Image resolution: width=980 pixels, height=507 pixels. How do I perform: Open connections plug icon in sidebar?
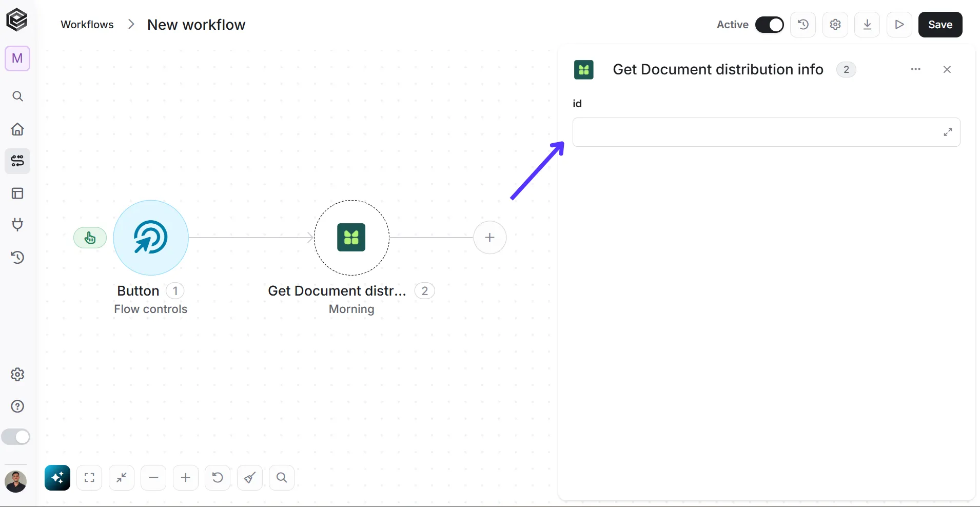coord(17,225)
